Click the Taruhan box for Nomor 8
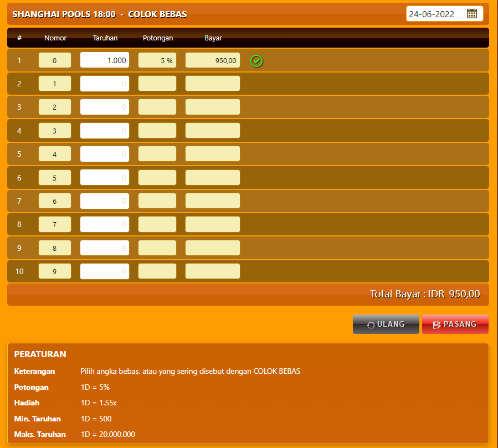 (x=105, y=248)
